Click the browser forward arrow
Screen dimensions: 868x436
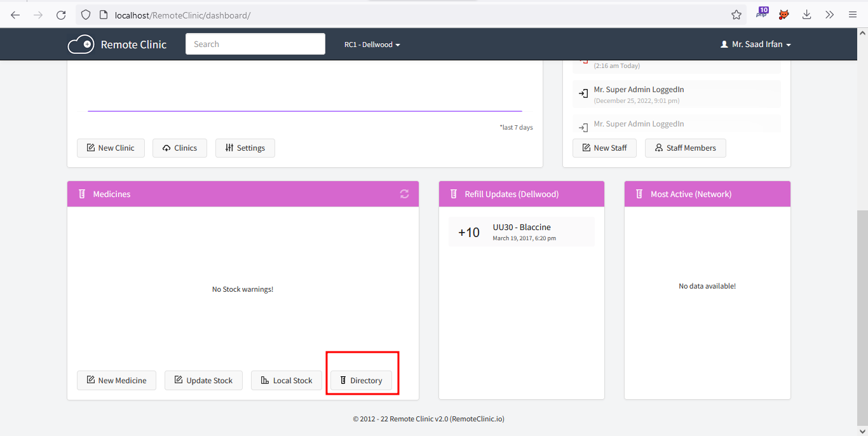tap(38, 15)
